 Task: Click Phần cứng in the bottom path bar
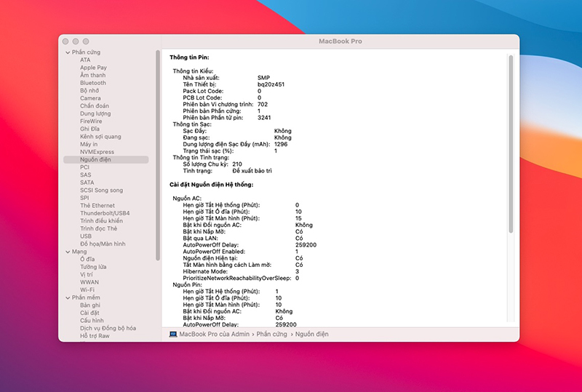point(271,334)
